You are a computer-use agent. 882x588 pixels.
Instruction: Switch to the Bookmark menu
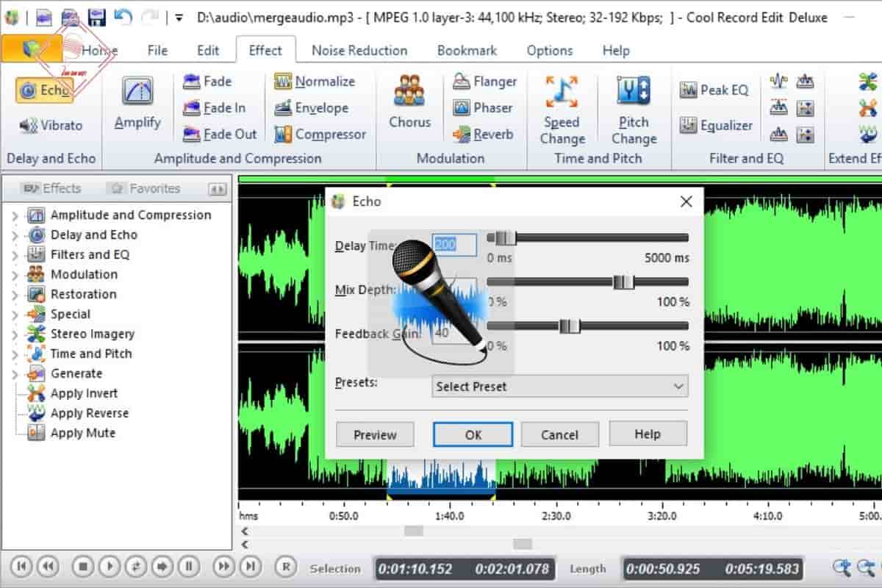[467, 50]
